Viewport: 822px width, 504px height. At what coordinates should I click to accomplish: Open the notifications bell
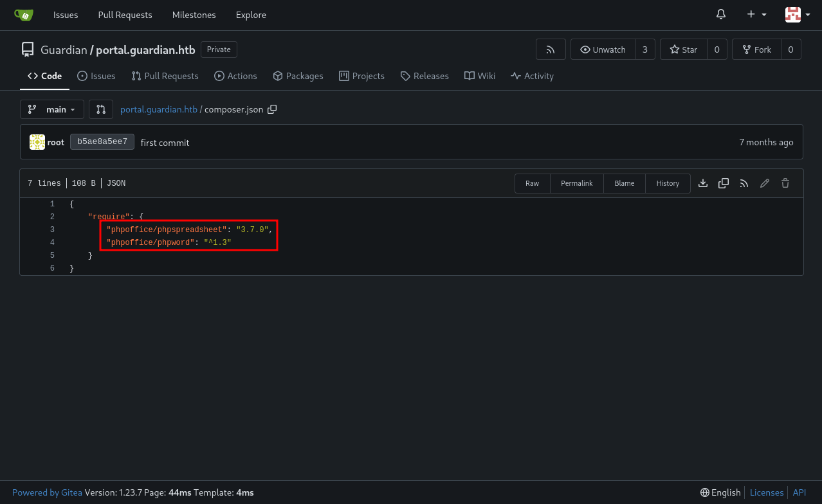[x=721, y=14]
